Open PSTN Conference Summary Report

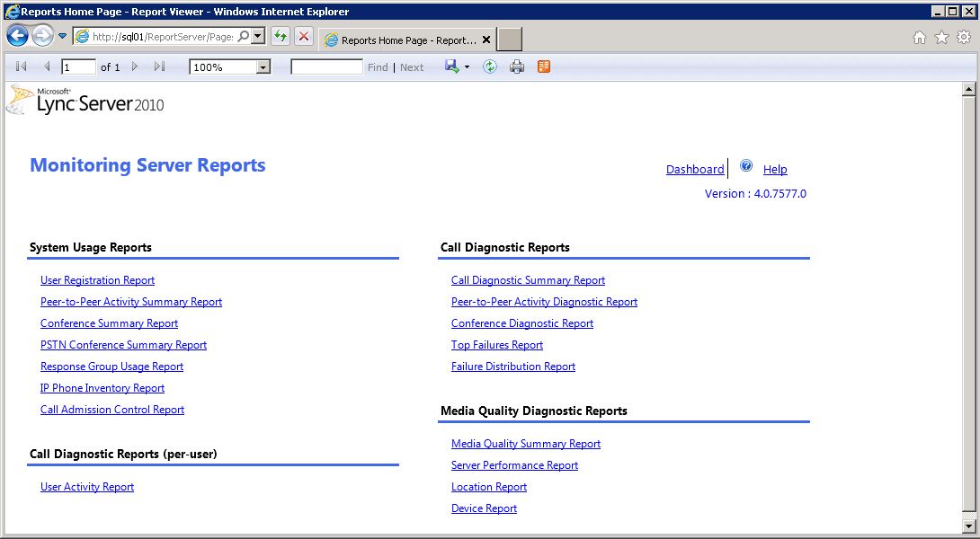[x=124, y=345]
